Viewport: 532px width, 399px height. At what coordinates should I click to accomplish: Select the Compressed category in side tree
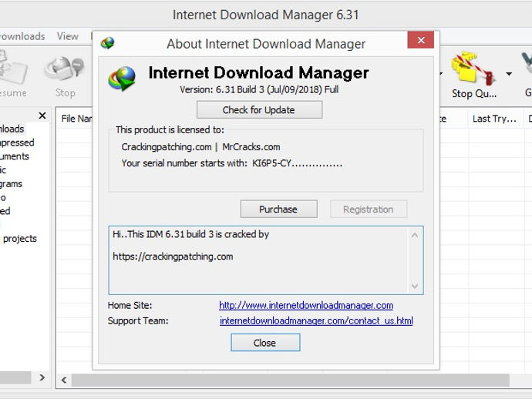(x=17, y=142)
